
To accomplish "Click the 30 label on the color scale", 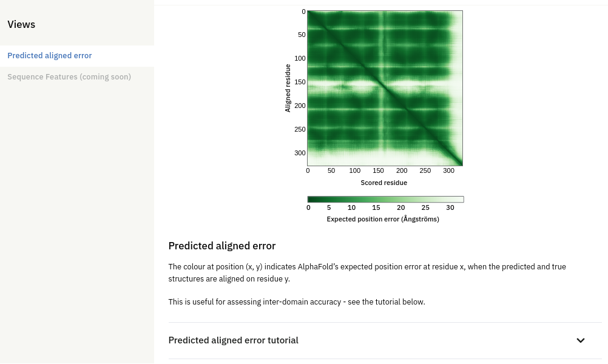I will pos(450,207).
